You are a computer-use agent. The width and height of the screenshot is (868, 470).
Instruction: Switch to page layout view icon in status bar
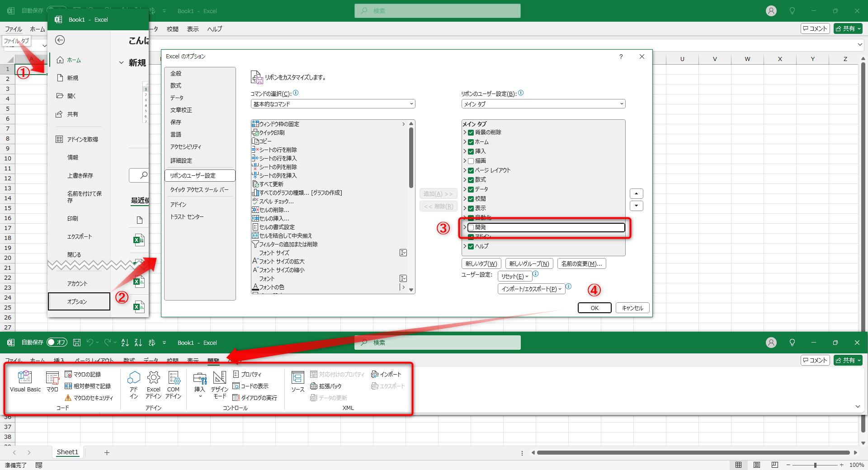(x=757, y=465)
